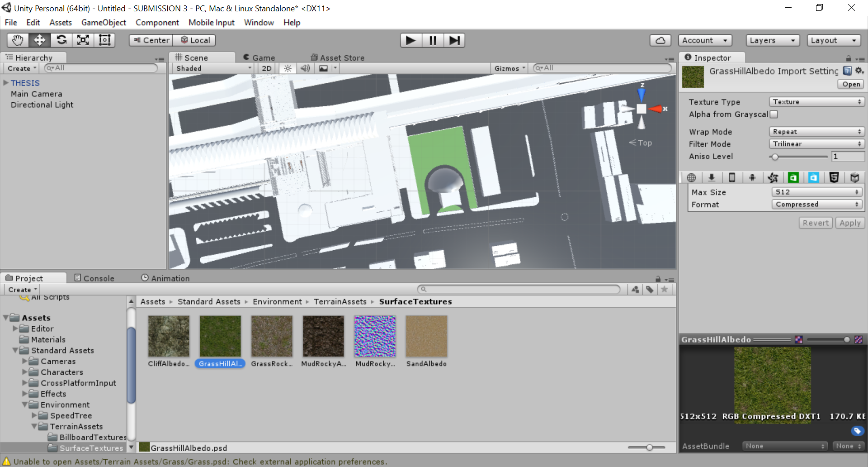
Task: Toggle 2D mode in the Scene view
Action: tap(266, 68)
